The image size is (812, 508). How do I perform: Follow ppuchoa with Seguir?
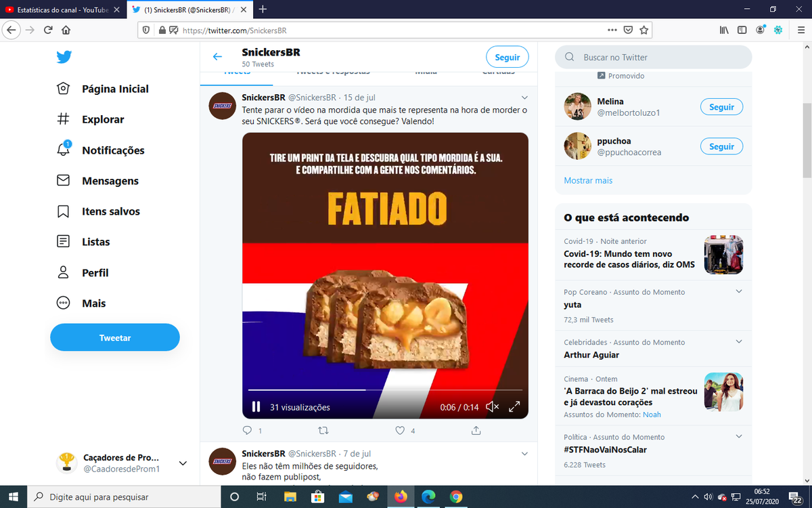(721, 146)
